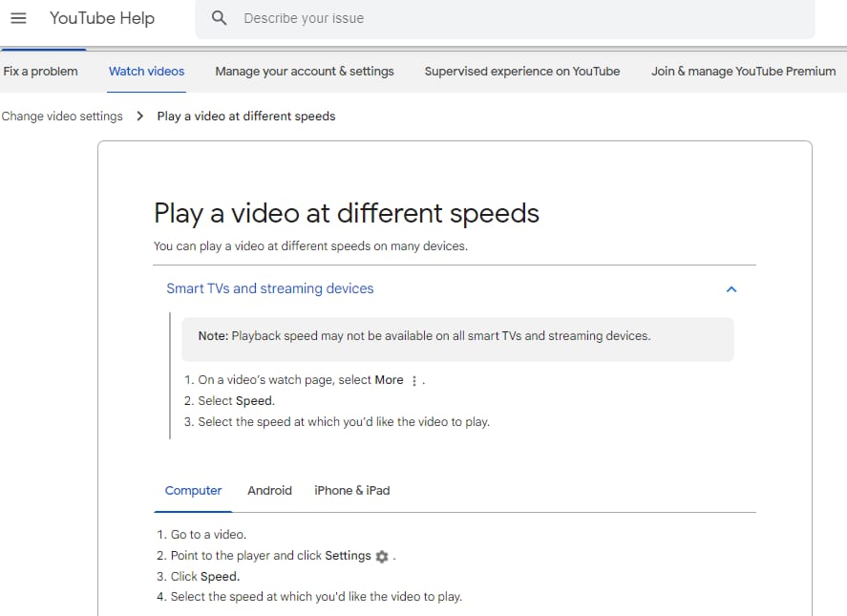Go to Change video settings breadcrumb
The height and width of the screenshot is (616, 847).
point(62,117)
